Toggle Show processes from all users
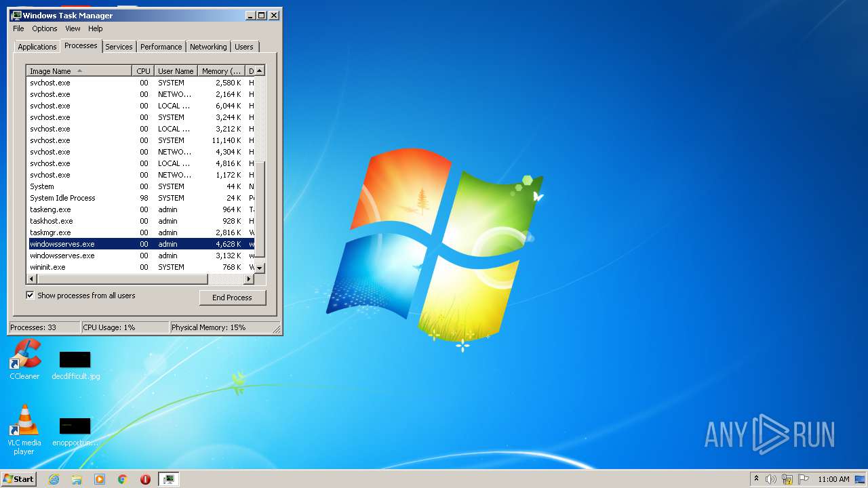The height and width of the screenshot is (488, 868). [30, 295]
